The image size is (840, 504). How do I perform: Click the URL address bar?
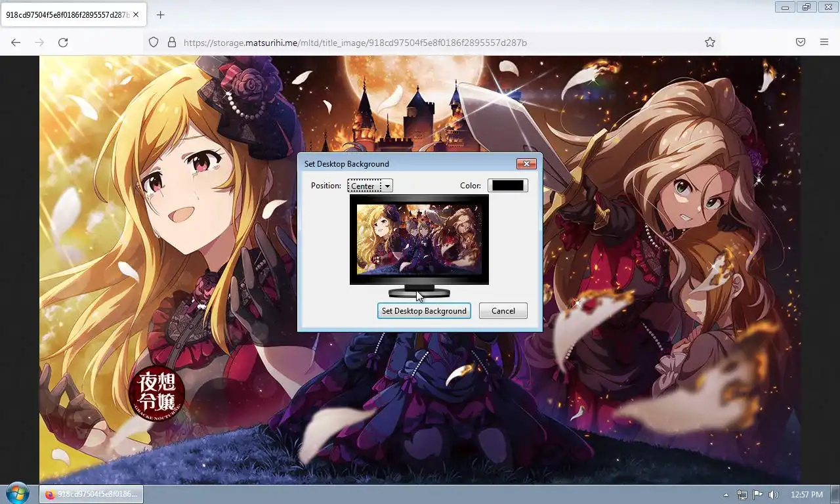433,42
